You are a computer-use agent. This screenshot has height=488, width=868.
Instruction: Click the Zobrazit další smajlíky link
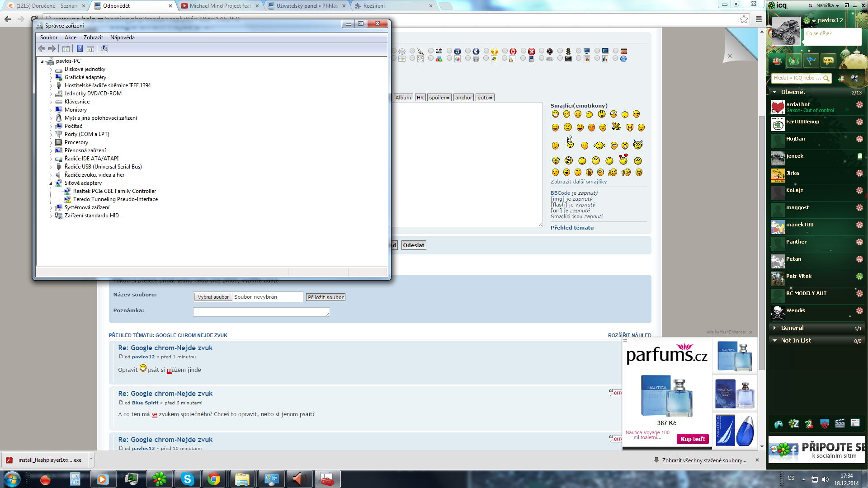point(578,182)
